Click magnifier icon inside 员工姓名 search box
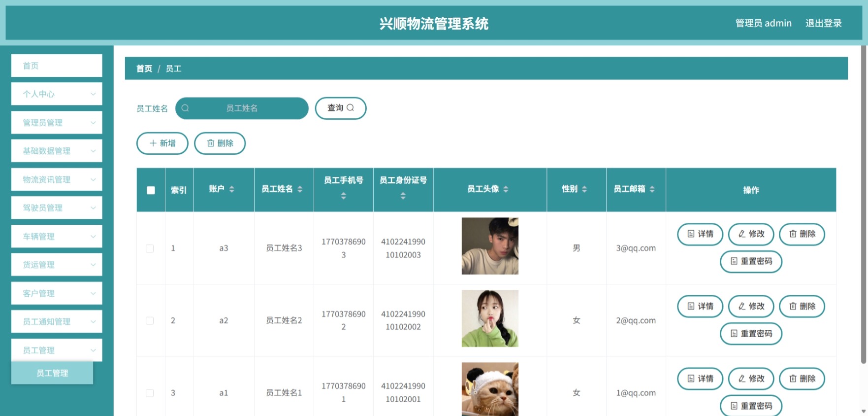Viewport: 868px width, 416px height. click(185, 108)
